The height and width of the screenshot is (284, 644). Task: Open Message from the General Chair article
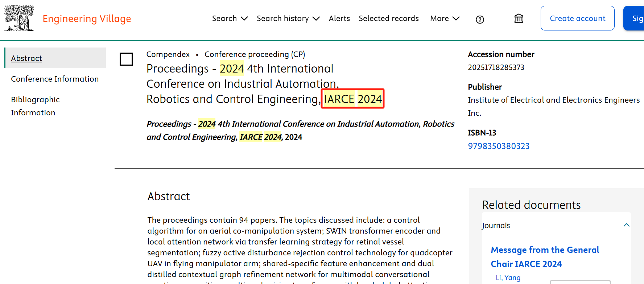[x=544, y=257]
